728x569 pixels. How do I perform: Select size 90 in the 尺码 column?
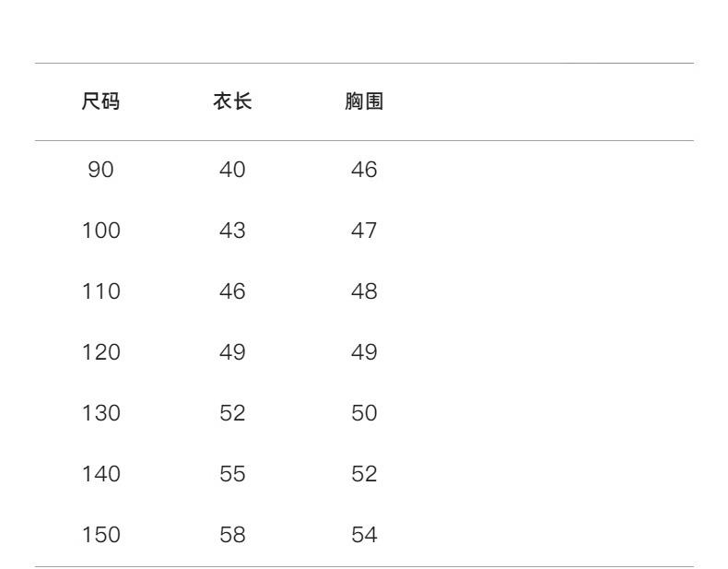point(101,171)
